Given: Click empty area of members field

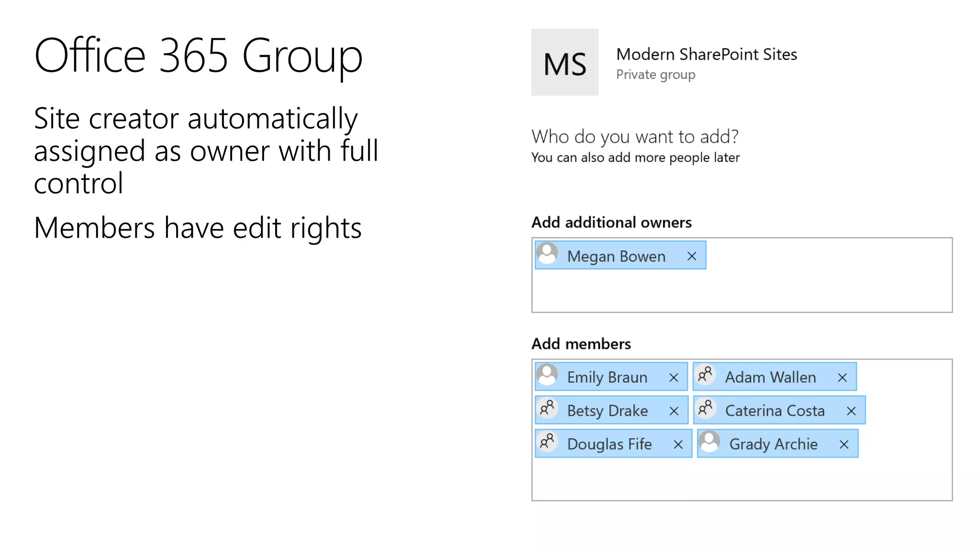Looking at the screenshot, I should point(742,478).
